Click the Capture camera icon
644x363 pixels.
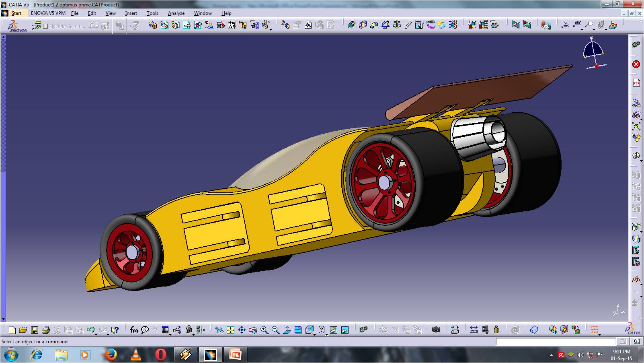pyautogui.click(x=436, y=330)
